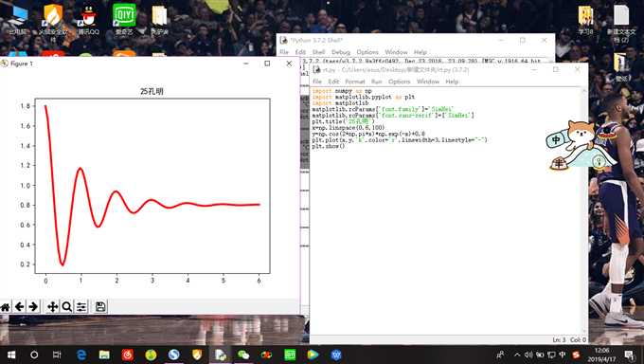The image size is (644, 364).
Task: Open Task View on the taskbar
Action: [57, 355]
